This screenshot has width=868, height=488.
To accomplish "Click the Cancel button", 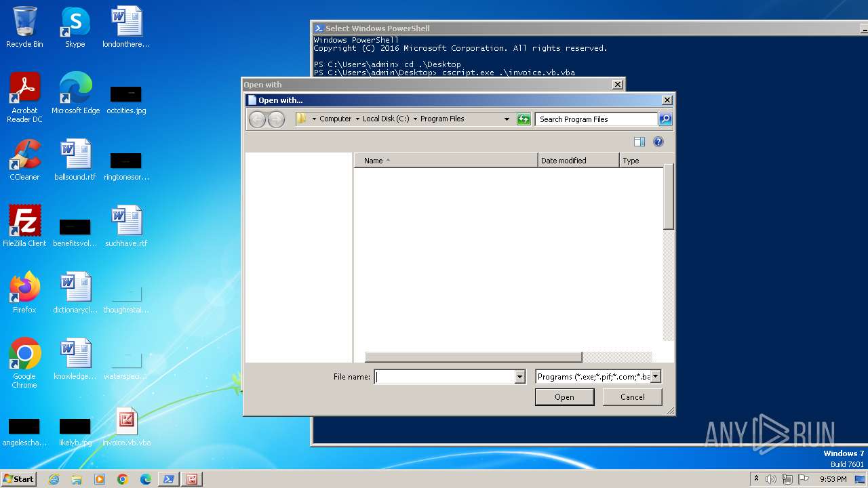I will click(633, 397).
